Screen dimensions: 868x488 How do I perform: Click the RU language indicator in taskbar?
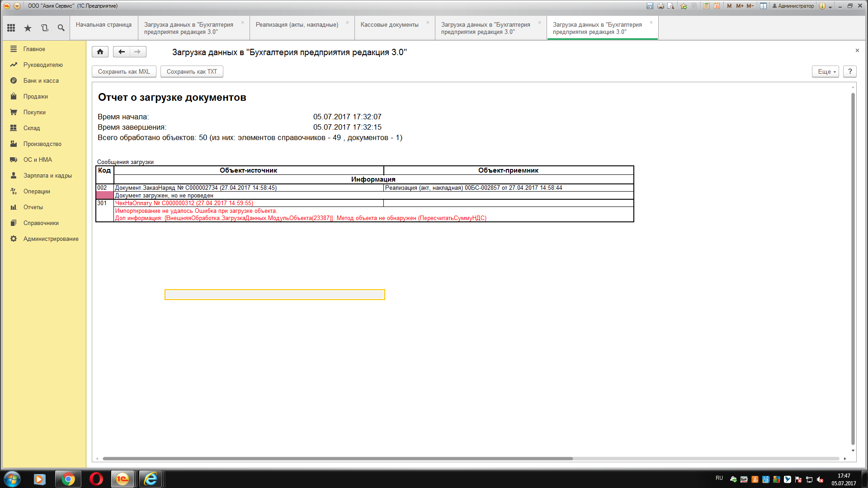coord(719,478)
